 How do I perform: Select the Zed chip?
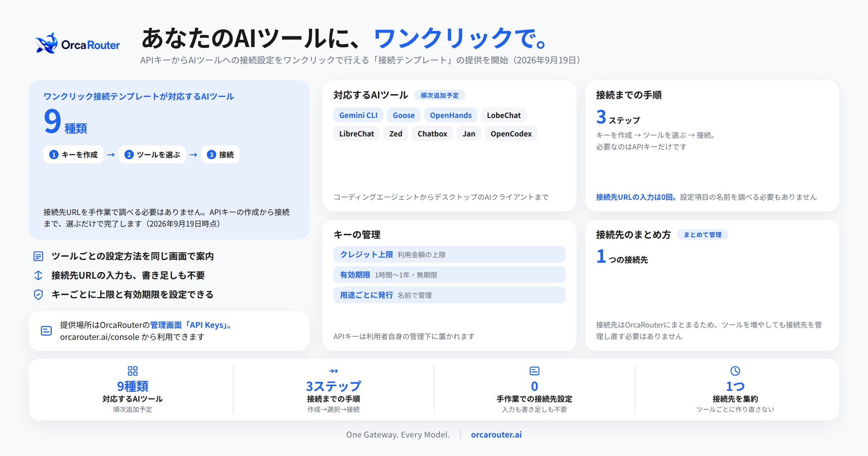click(396, 134)
